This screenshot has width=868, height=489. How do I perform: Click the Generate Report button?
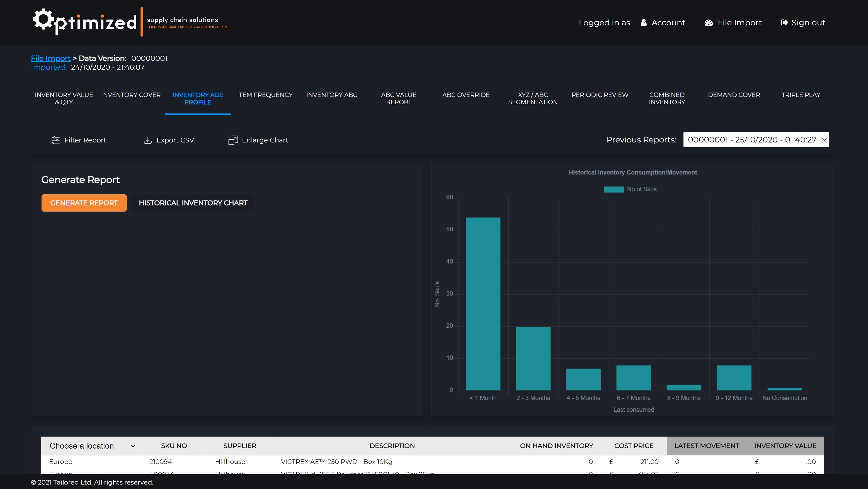(x=84, y=203)
